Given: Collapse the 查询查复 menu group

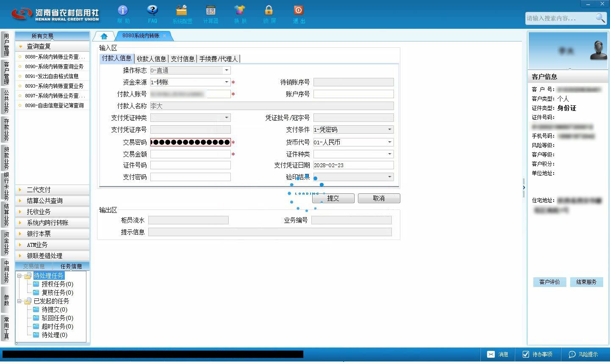Looking at the screenshot, I should (52, 46).
